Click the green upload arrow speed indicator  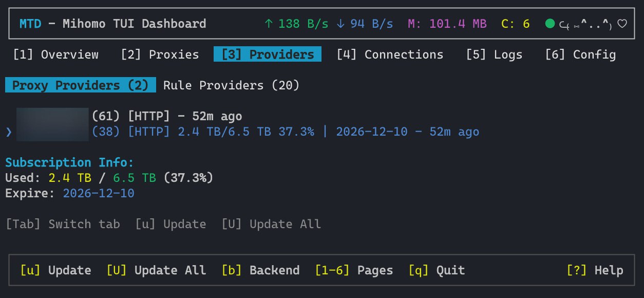[x=269, y=24]
